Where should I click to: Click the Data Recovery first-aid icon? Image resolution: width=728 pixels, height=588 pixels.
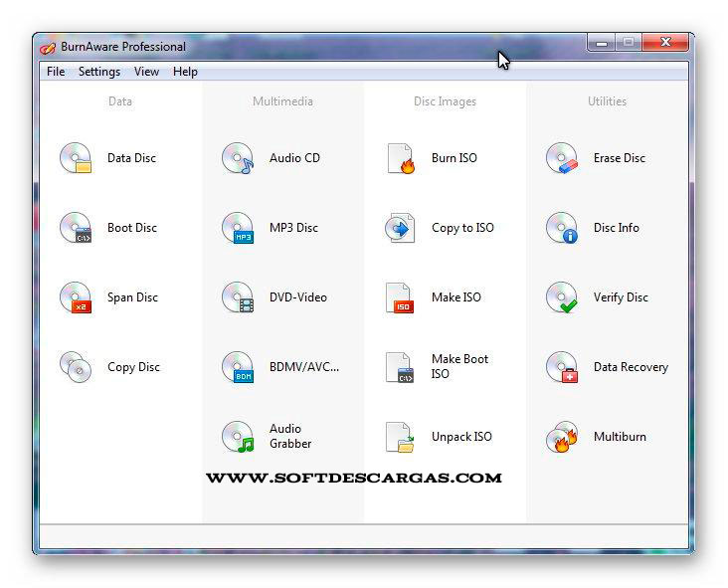pos(562,367)
